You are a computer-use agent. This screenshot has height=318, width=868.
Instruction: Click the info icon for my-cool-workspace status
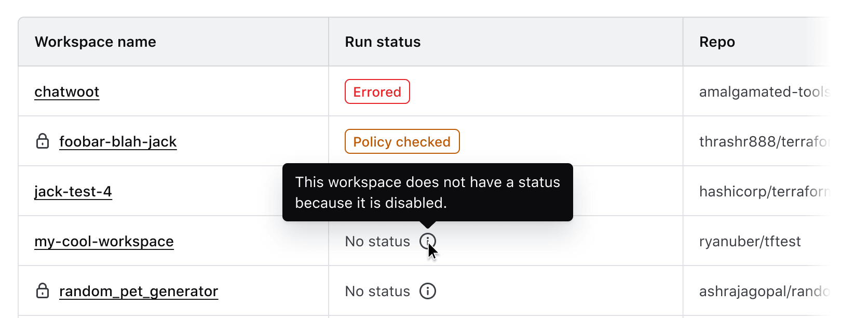pos(428,241)
